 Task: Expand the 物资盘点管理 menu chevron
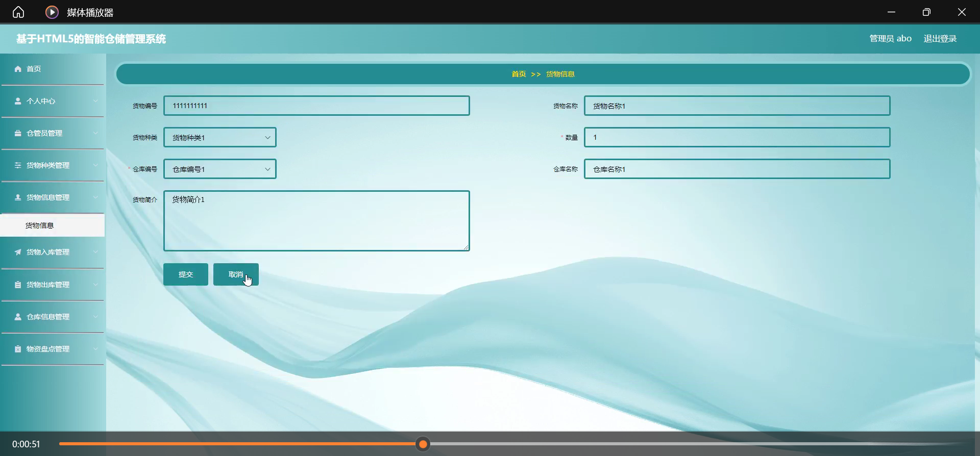pyautogui.click(x=95, y=349)
